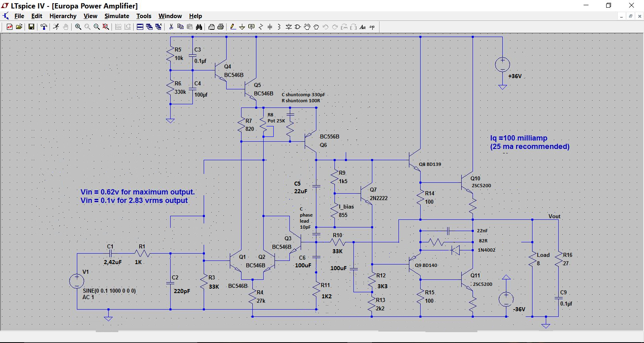Select the Diode placement tool
Image resolution: width=644 pixels, height=343 pixels.
coord(289,27)
